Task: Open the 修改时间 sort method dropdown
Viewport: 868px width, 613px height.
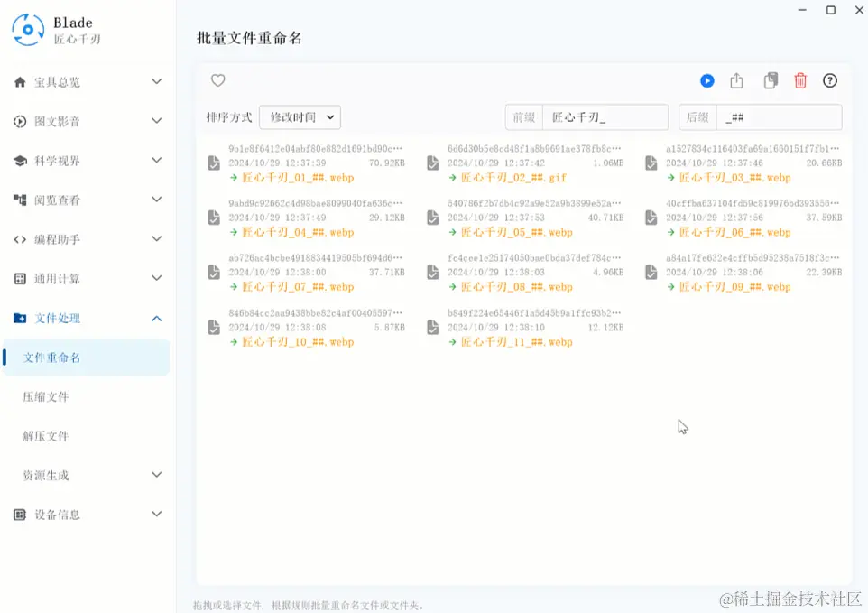Action: 300,117
